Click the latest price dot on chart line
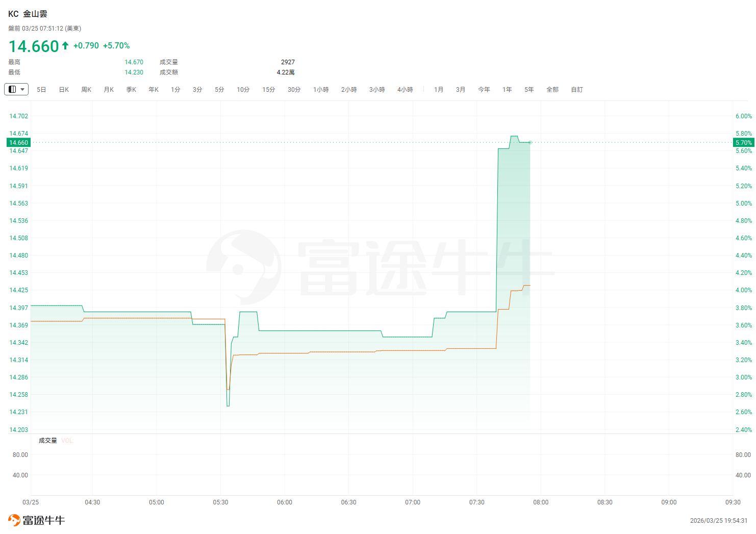756x534 pixels. click(531, 142)
